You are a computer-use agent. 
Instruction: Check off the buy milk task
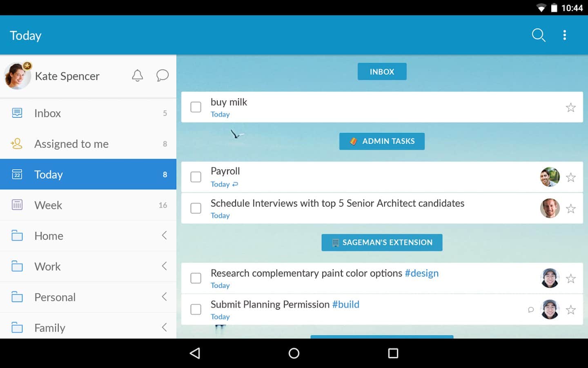pyautogui.click(x=196, y=107)
